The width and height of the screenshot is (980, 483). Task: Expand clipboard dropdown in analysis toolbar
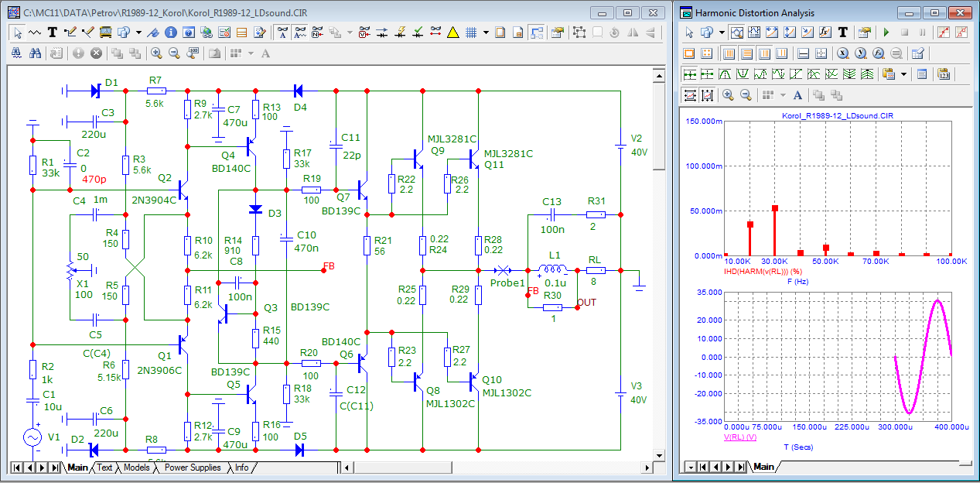tap(903, 74)
